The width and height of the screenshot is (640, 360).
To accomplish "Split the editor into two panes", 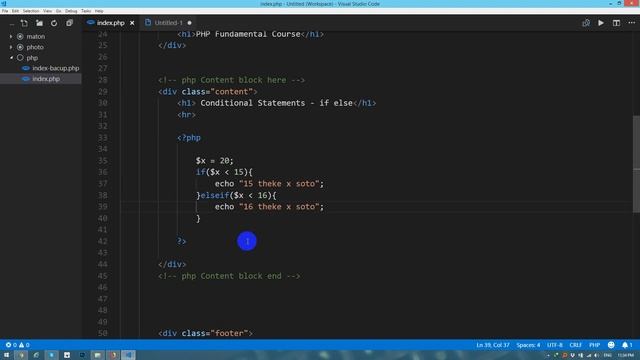I will click(616, 23).
